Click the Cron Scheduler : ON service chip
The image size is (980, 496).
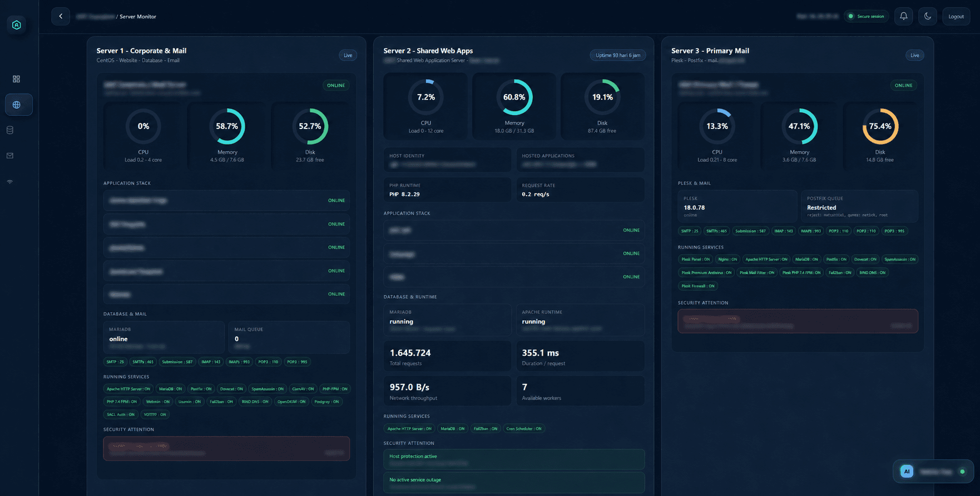[524, 429]
